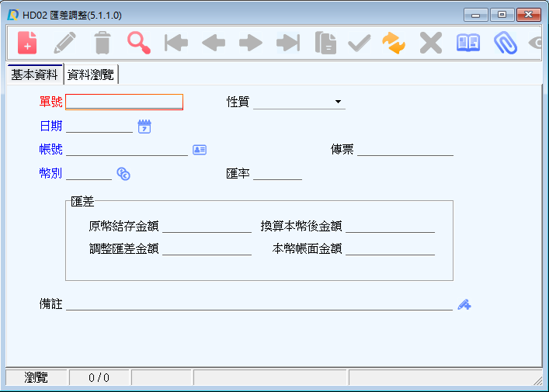Viewport: 549px width, 392px height.
Task: Click the 備註 remarks field
Action: (x=259, y=304)
